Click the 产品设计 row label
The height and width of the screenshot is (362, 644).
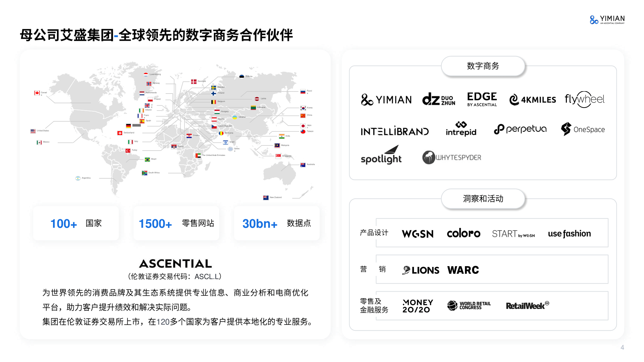(x=374, y=233)
